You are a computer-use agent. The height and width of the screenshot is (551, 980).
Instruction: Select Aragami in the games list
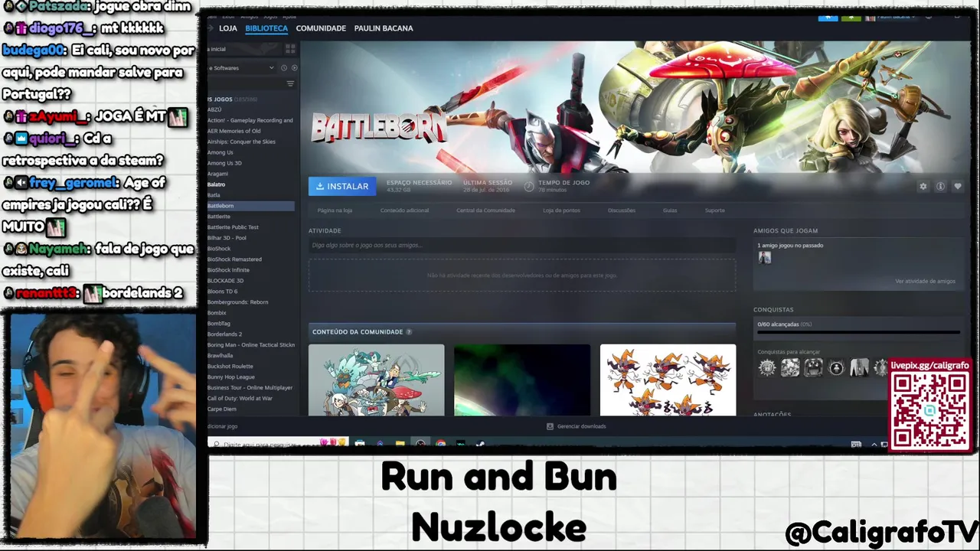217,174
